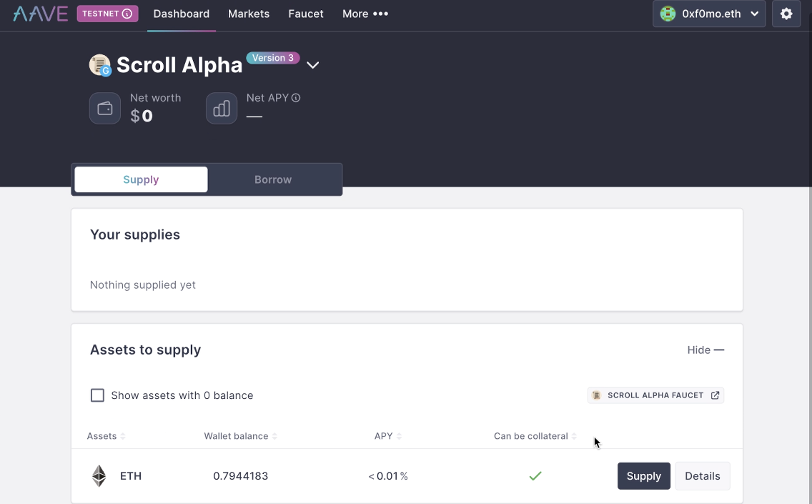Image resolution: width=812 pixels, height=504 pixels.
Task: Click the Version 3 badge
Action: [273, 58]
